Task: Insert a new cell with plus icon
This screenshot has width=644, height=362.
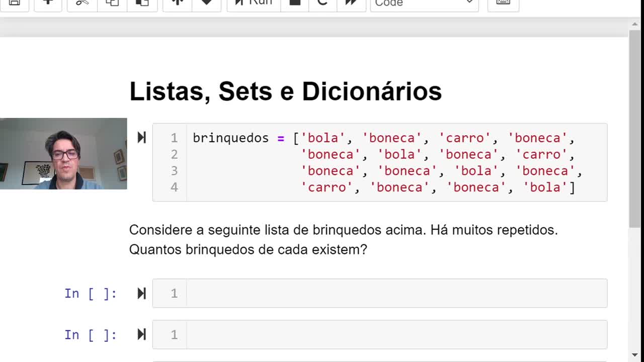Action: 47,3
